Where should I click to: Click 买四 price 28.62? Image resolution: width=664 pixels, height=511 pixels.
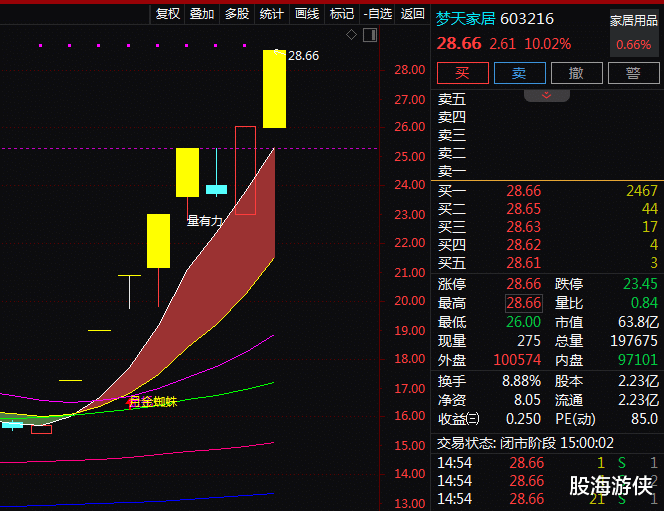coord(523,245)
